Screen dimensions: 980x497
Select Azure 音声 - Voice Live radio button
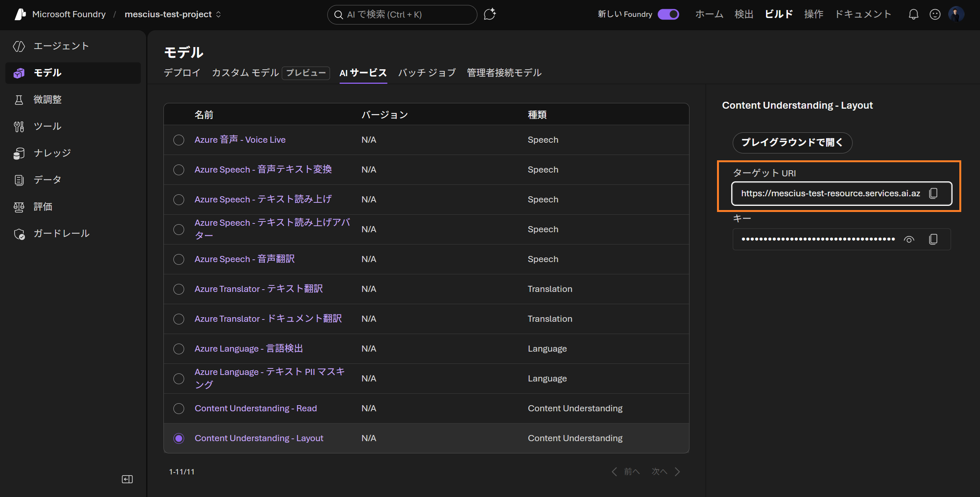179,140
